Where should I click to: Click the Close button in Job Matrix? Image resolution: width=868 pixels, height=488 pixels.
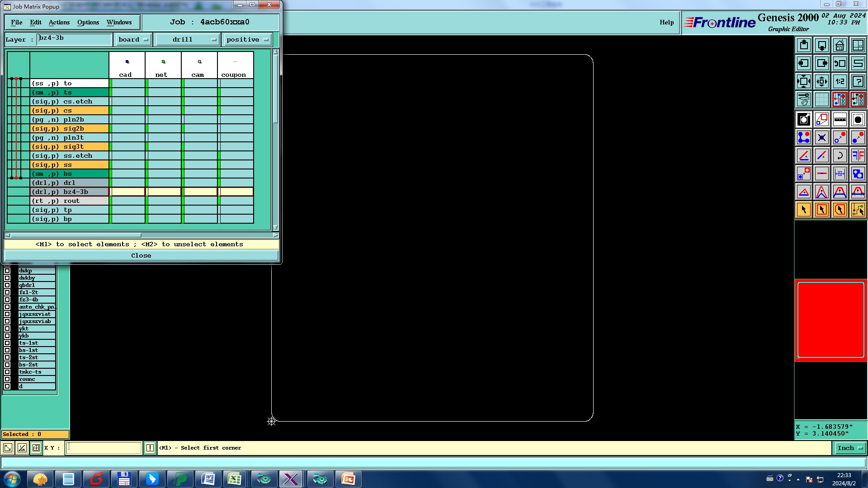[141, 255]
